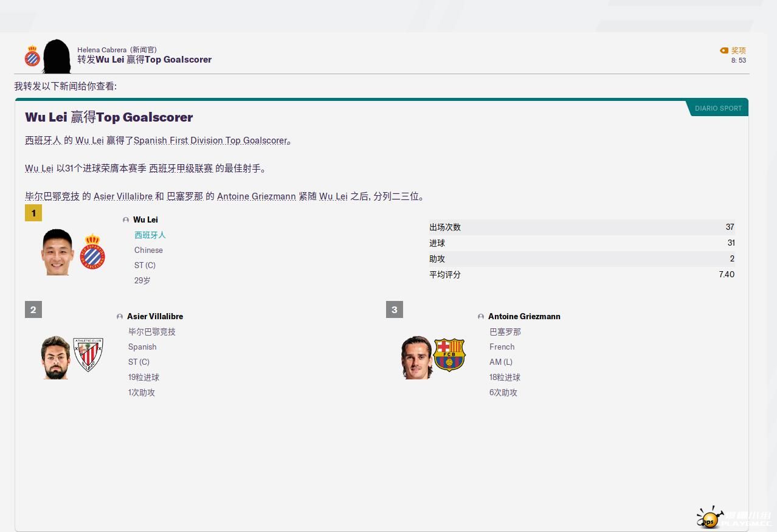Click the 奖项 awards label
The width and height of the screenshot is (777, 532).
(x=738, y=50)
